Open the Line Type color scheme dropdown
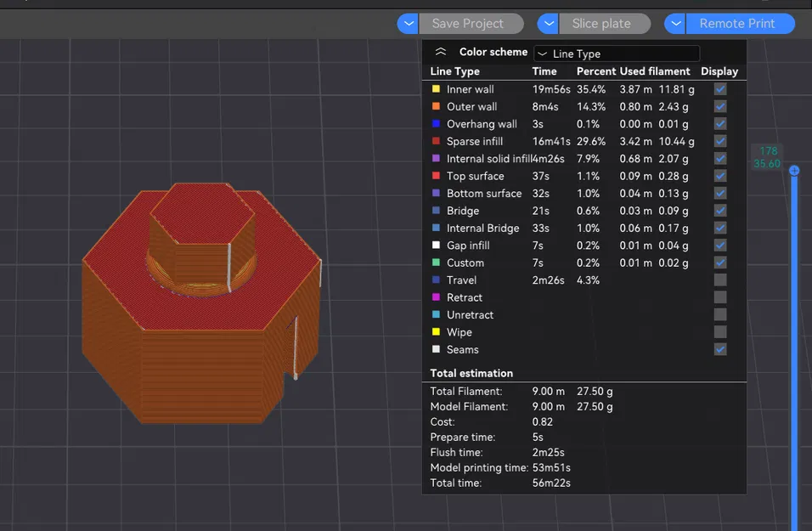Image resolution: width=812 pixels, height=531 pixels. 617,54
